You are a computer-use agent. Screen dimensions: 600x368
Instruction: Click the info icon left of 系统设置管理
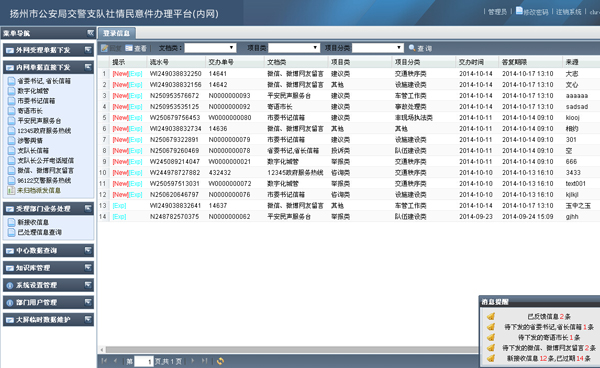coord(10,285)
